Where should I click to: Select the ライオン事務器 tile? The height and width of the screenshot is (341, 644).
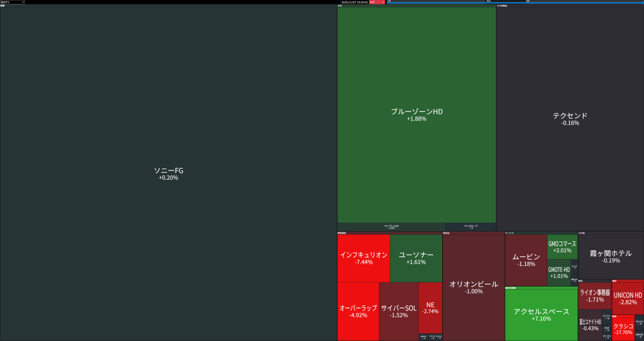tap(595, 296)
